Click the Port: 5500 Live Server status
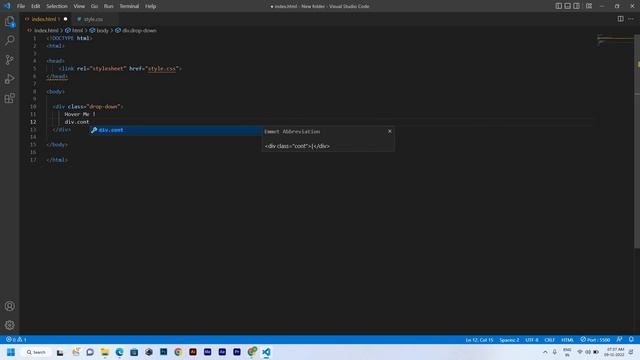640x360 pixels. [595, 340]
